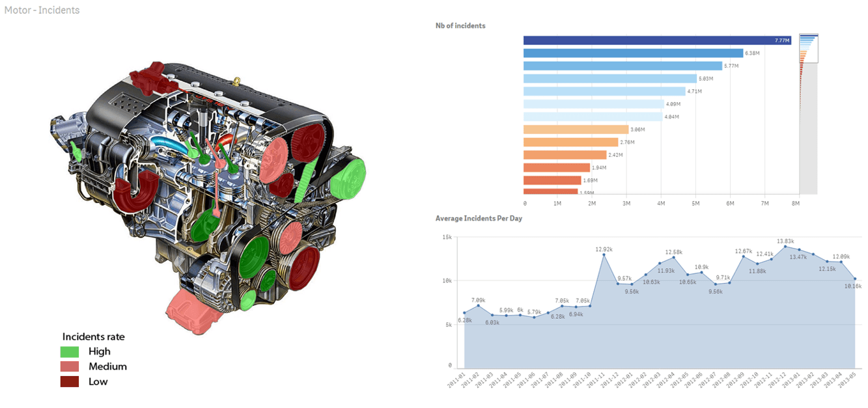Click the 13.83k data point on line chart
Screen dimensions: 868x408
click(785, 247)
